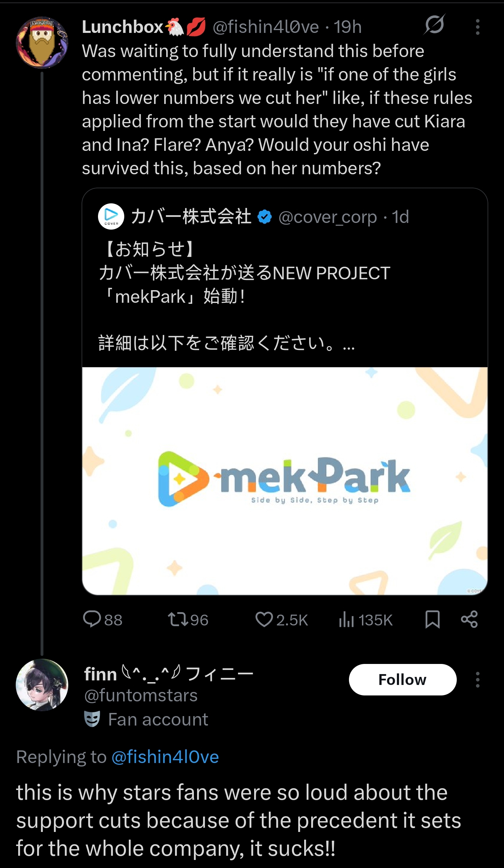Click the @cover_corp handle in quoted tweet

(x=328, y=217)
